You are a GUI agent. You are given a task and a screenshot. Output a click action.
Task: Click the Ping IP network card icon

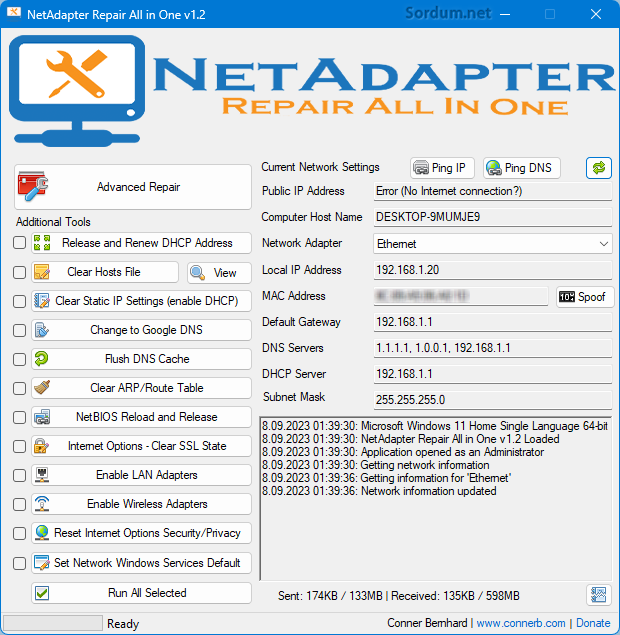(421, 168)
